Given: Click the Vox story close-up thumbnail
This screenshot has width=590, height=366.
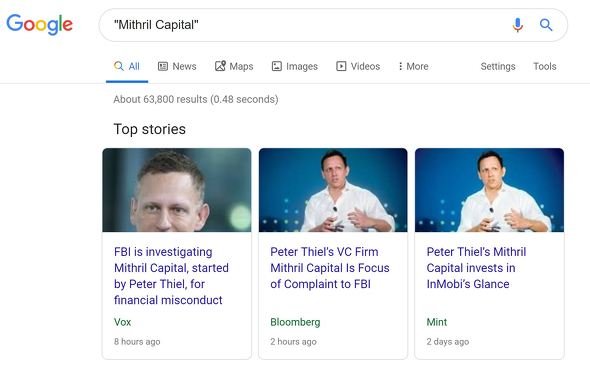Looking at the screenshot, I should click(x=177, y=190).
